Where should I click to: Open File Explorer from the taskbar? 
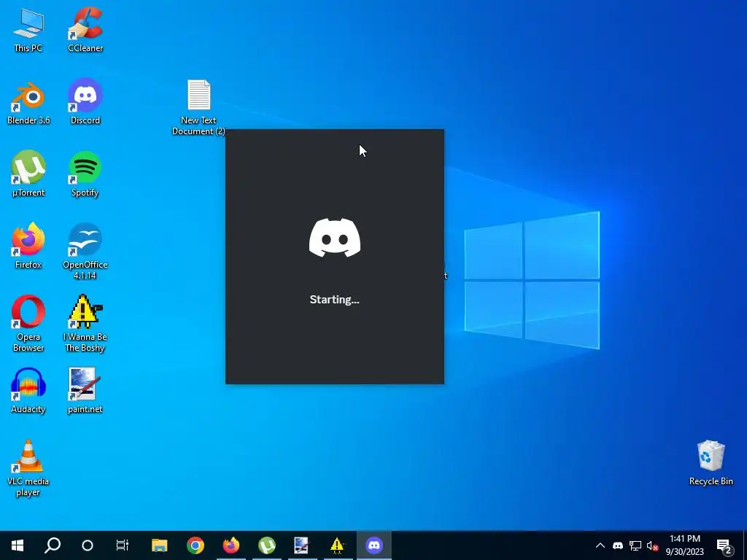(160, 545)
